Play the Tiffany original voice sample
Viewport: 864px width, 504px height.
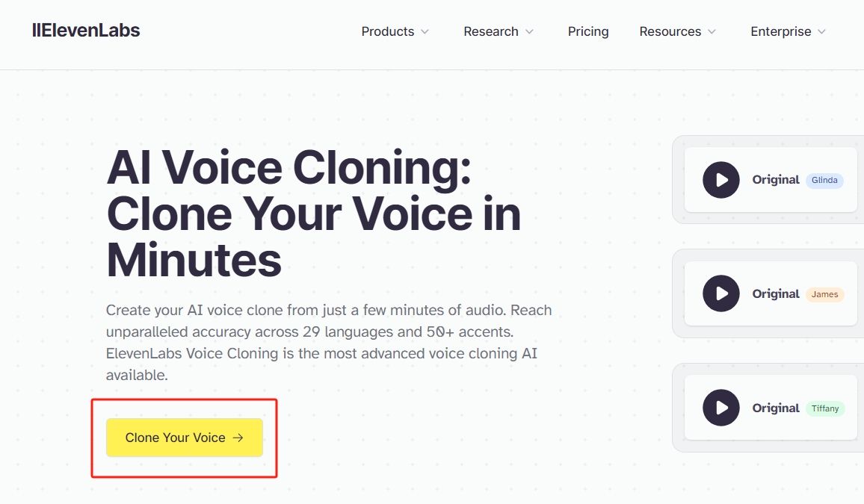click(x=720, y=408)
